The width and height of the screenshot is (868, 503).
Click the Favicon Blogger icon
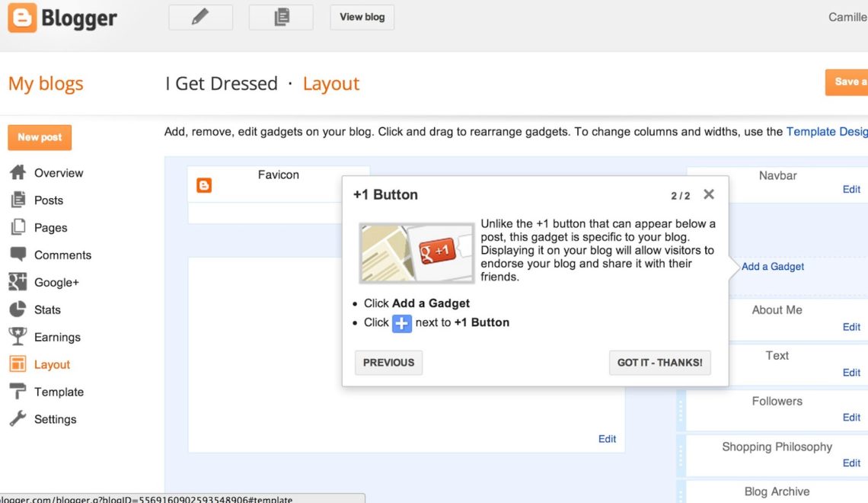204,185
